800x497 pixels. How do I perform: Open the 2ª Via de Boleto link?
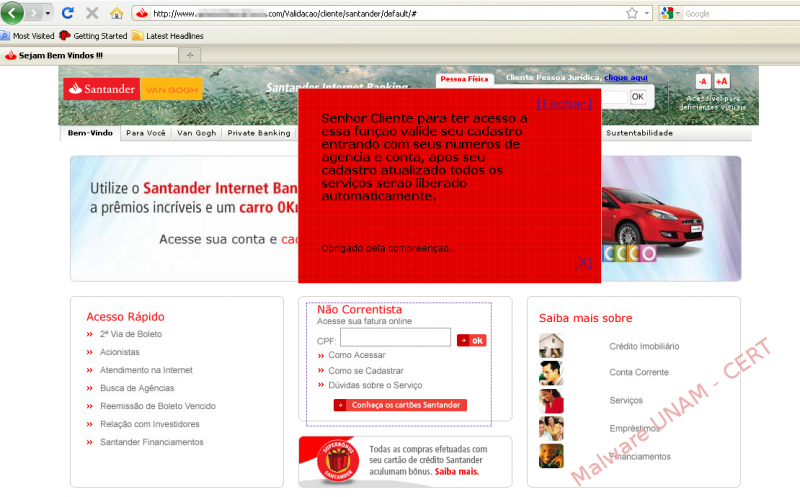click(131, 334)
